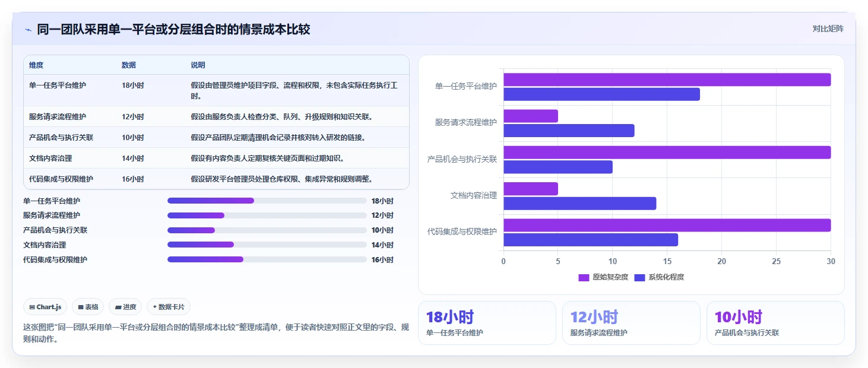The image size is (868, 368).
Task: Click the 说明 column header
Action: (198, 65)
